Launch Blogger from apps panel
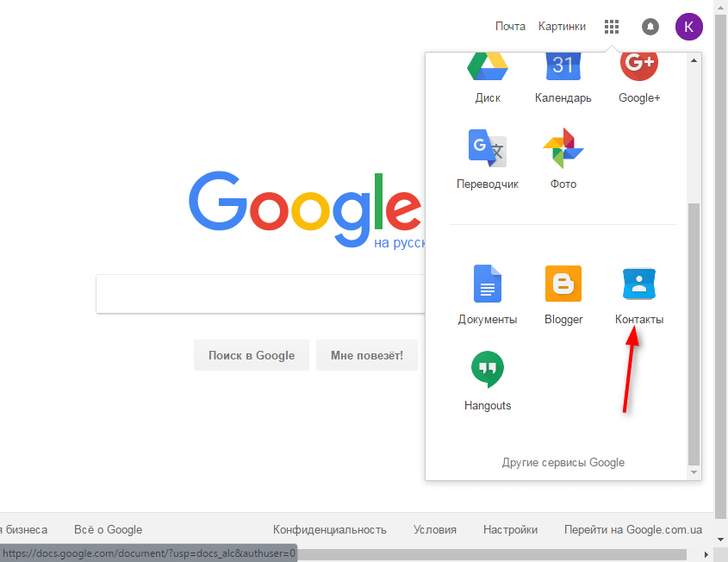Screen dimensions: 728x562 point(563,291)
